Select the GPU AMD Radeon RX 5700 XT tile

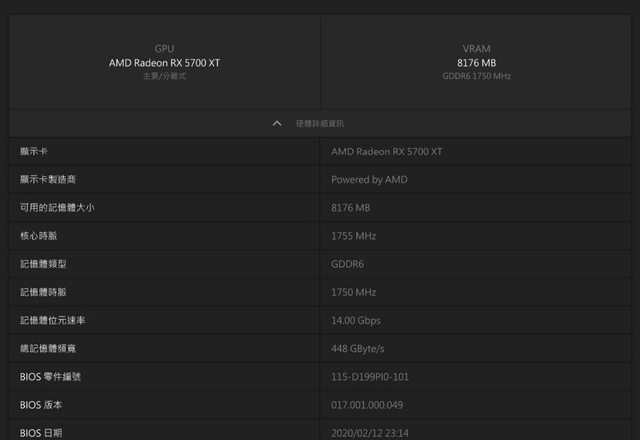click(164, 62)
